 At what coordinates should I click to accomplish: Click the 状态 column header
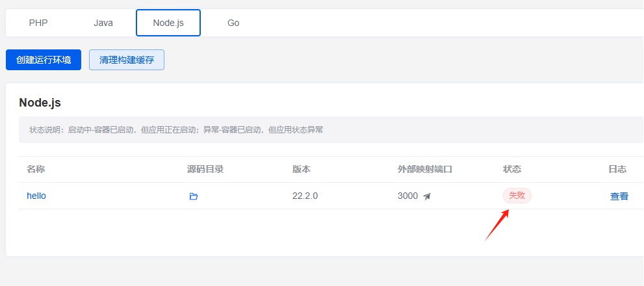point(512,169)
